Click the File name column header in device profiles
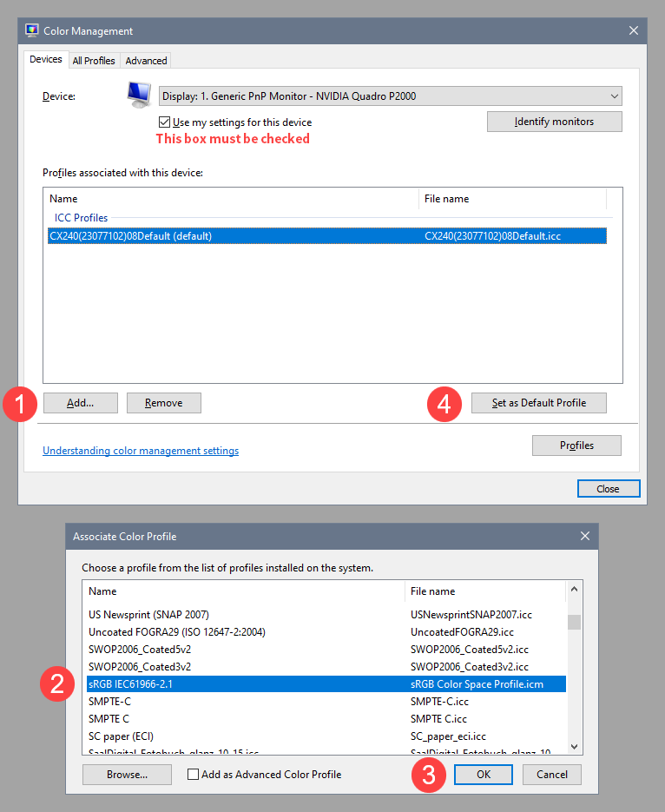Screen dimensions: 665x812 (512, 199)
